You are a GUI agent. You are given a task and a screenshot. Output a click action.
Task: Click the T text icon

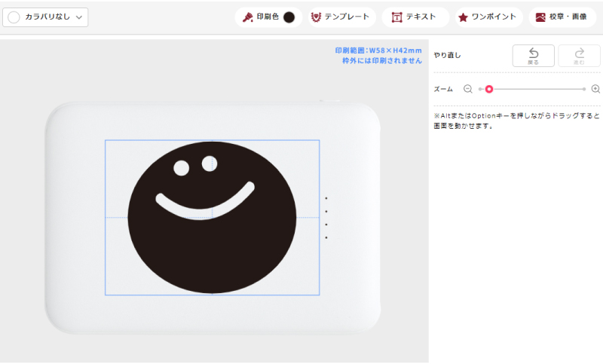tap(396, 17)
